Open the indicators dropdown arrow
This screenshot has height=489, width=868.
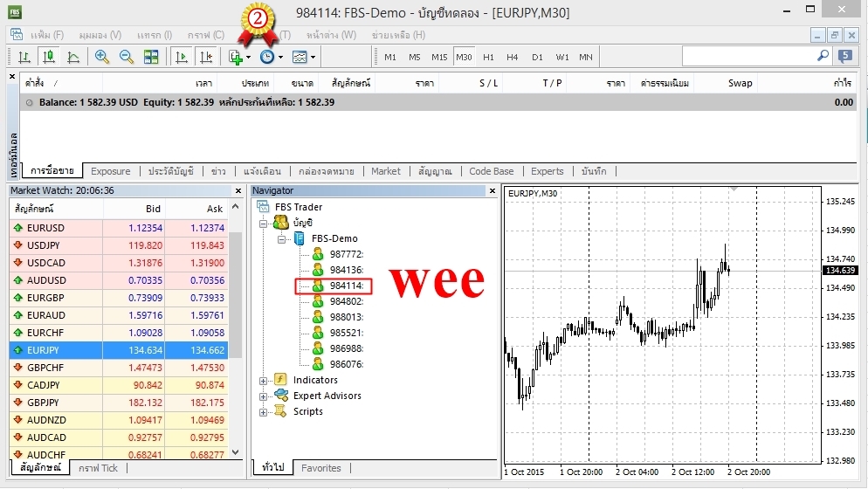[249, 57]
